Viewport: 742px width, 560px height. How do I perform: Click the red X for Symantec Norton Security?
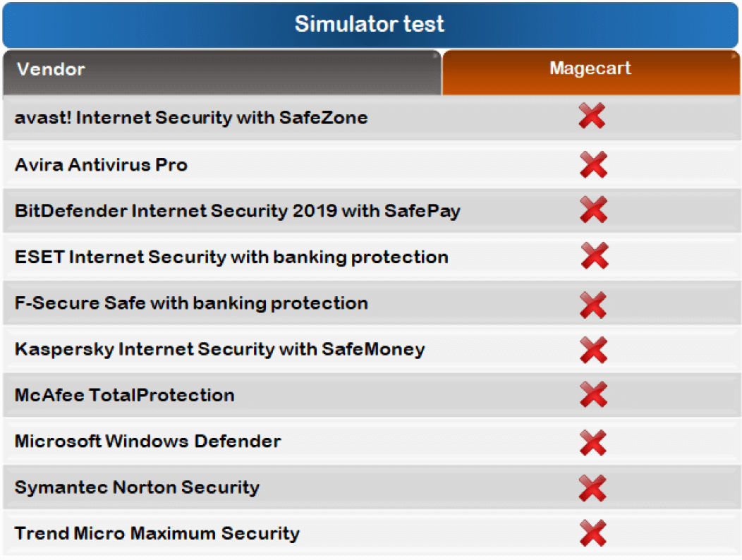click(x=592, y=488)
